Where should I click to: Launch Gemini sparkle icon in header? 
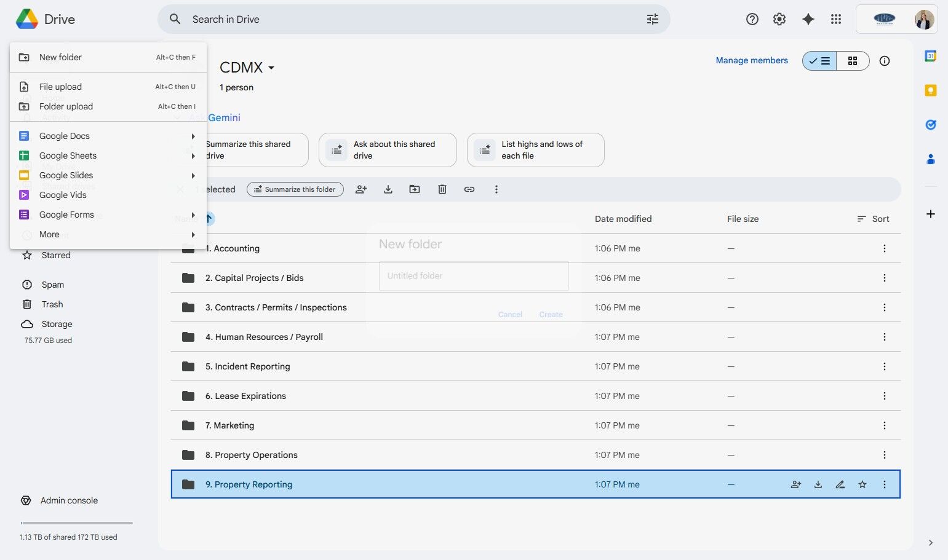point(808,19)
